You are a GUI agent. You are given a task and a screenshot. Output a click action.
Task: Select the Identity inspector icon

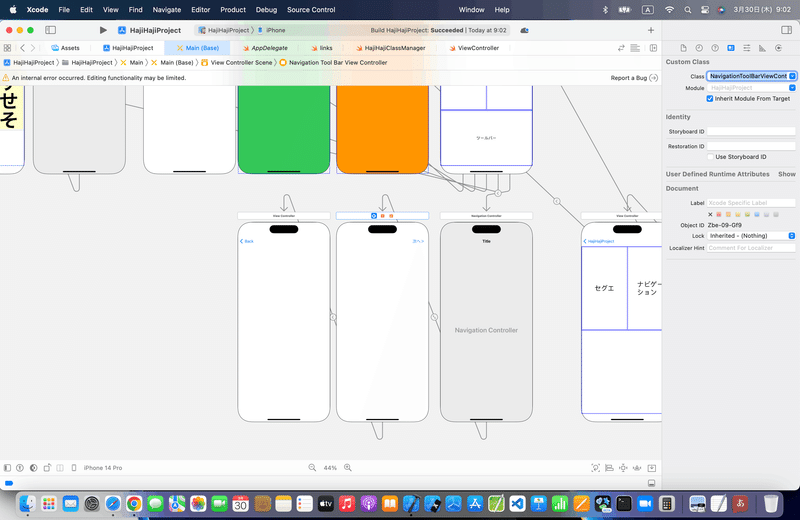click(731, 48)
